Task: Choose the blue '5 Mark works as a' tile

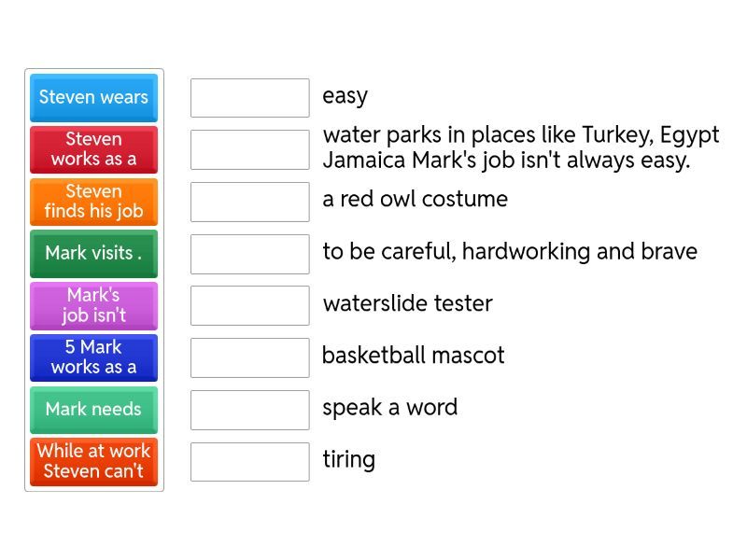Action: pos(93,357)
